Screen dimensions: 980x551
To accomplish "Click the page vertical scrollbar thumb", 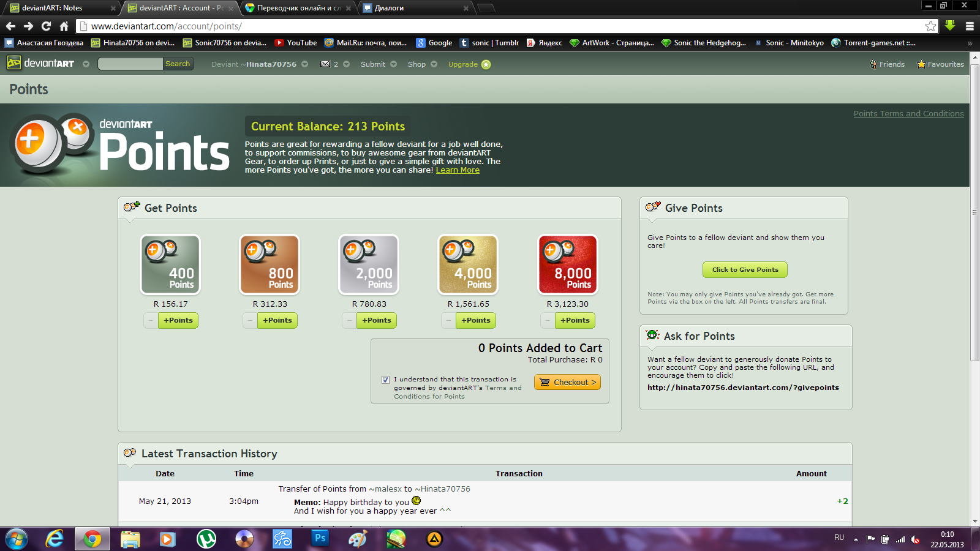I will (x=974, y=211).
